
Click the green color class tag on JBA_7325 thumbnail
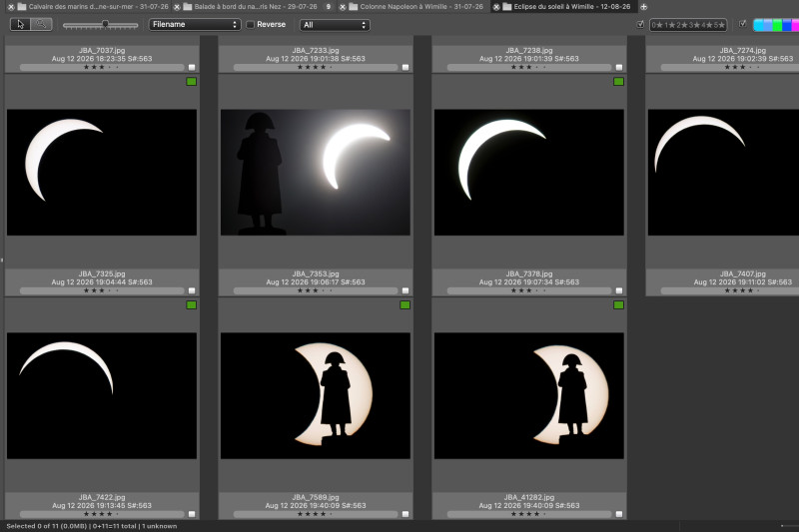[x=191, y=82]
